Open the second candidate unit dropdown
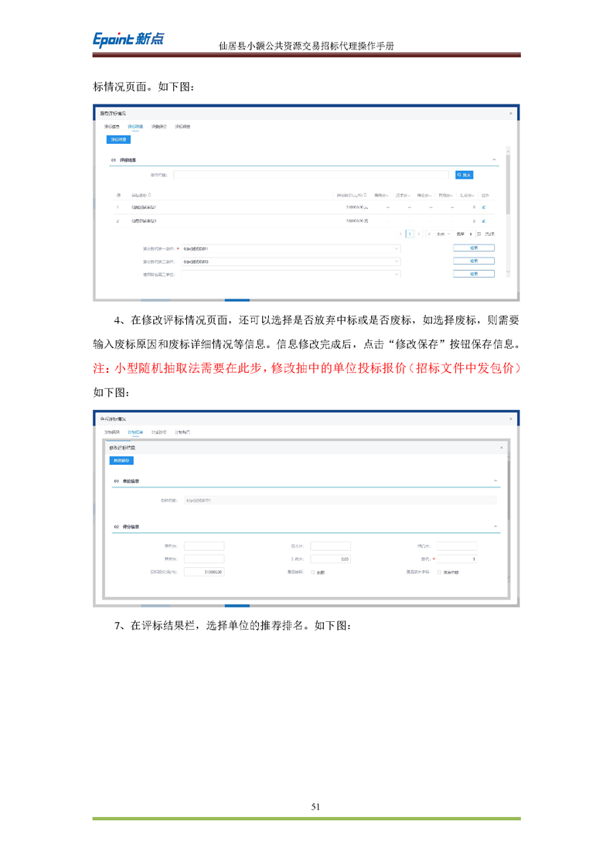Image resolution: width=613 pixels, height=868 pixels. pyautogui.click(x=291, y=261)
